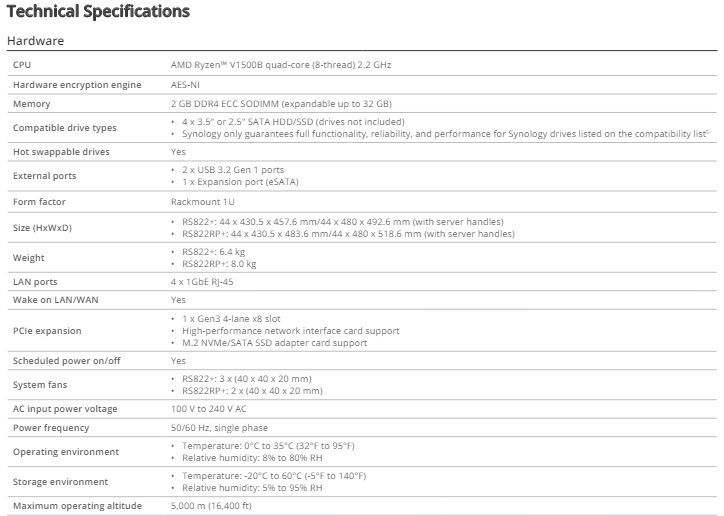Click the Memory row label
This screenshot has height=516, width=724.
[32, 104]
